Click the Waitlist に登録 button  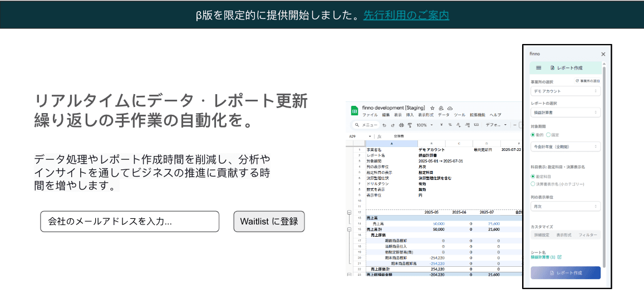tap(269, 221)
